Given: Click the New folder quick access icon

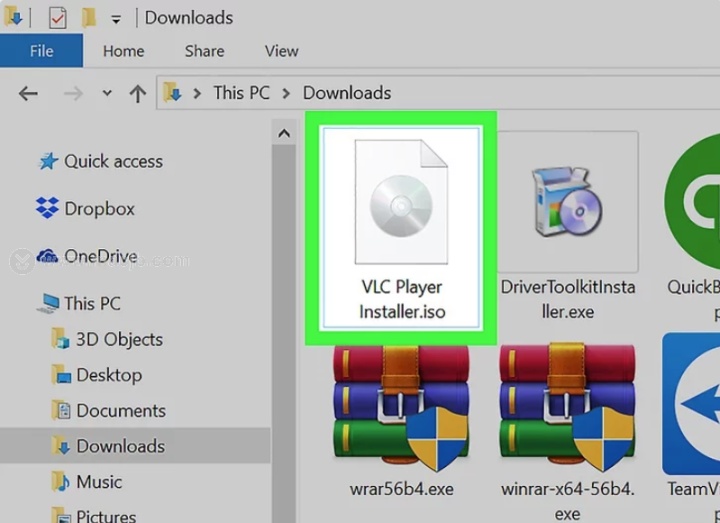Looking at the screenshot, I should click(x=89, y=18).
